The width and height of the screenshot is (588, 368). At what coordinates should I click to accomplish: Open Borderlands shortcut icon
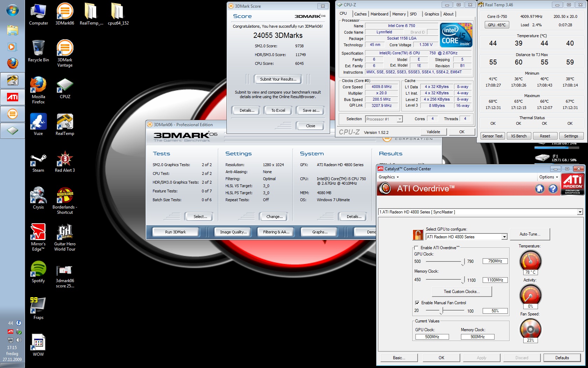click(65, 201)
